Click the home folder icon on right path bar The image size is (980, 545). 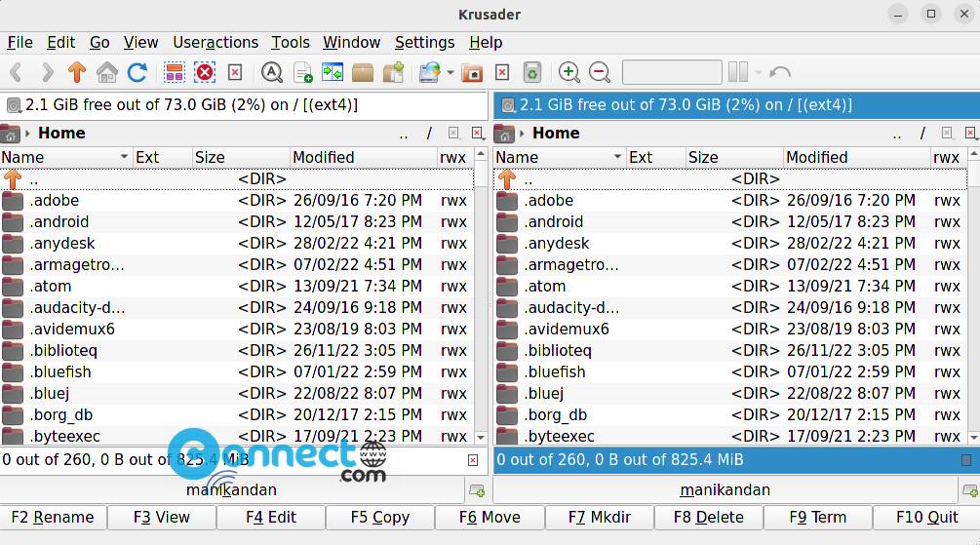pos(504,134)
